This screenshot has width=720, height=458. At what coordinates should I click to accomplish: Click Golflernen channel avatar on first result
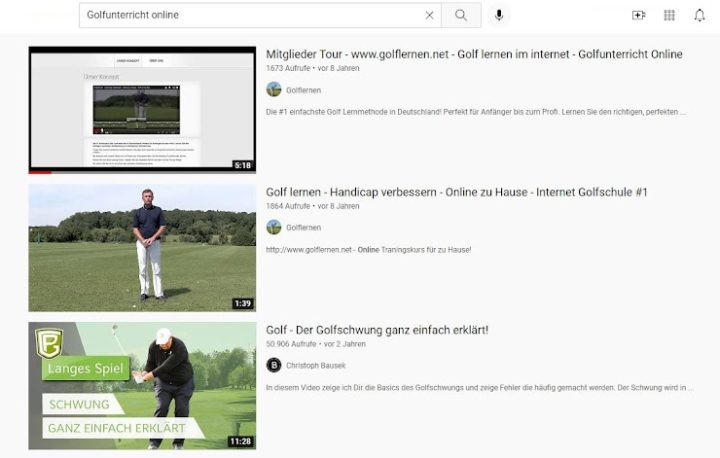274,90
